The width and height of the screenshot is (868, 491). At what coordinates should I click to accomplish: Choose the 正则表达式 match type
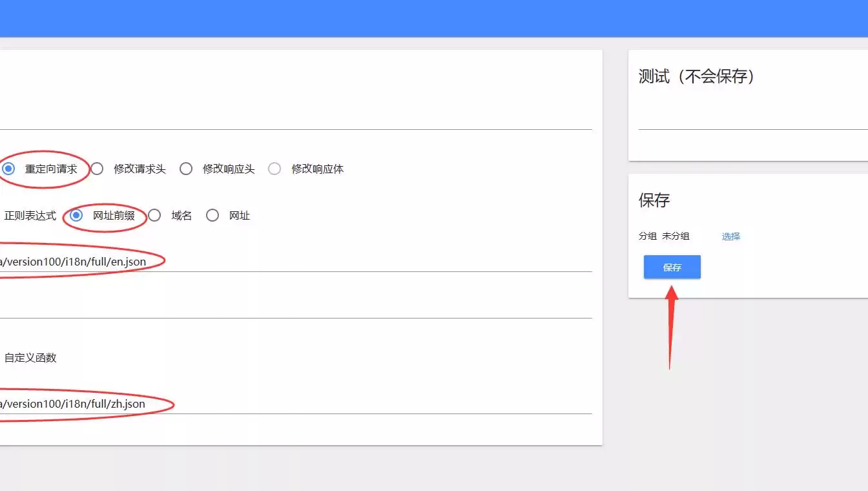tap(30, 216)
